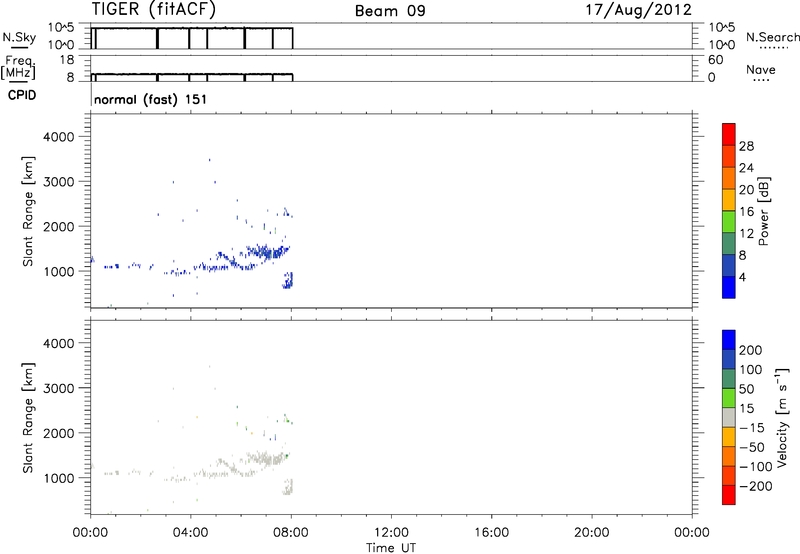The image size is (800, 554).
Task: Click the 'CPID' row label
Action: tap(22, 95)
